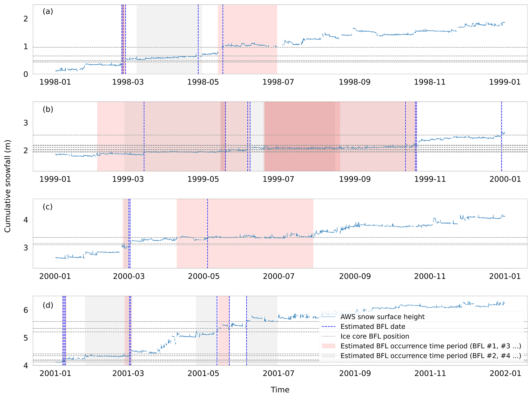Screen dimensions: 532x397
Task: Click the AWS snow surface height legend line
Action: (328, 317)
